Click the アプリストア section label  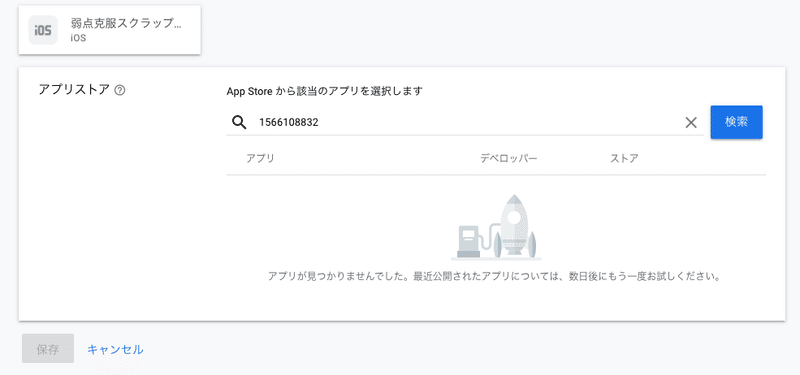[x=74, y=90]
